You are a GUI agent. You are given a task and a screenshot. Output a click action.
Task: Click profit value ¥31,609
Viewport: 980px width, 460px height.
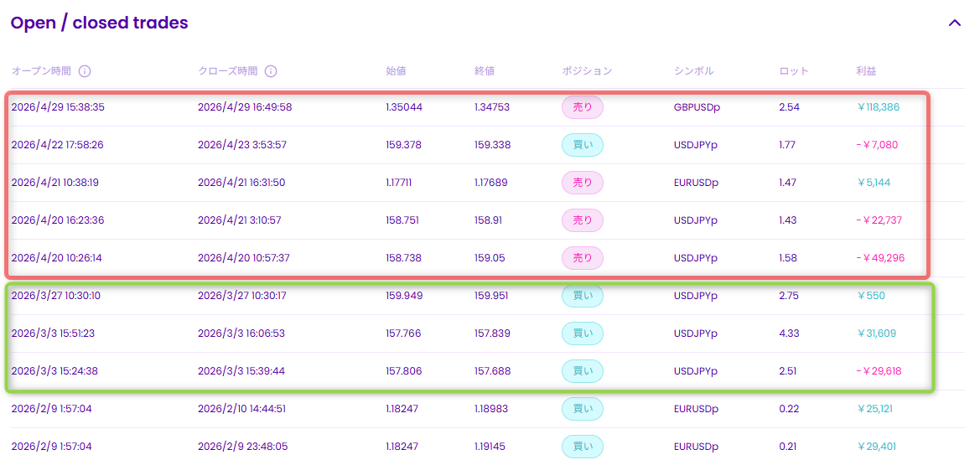point(877,333)
